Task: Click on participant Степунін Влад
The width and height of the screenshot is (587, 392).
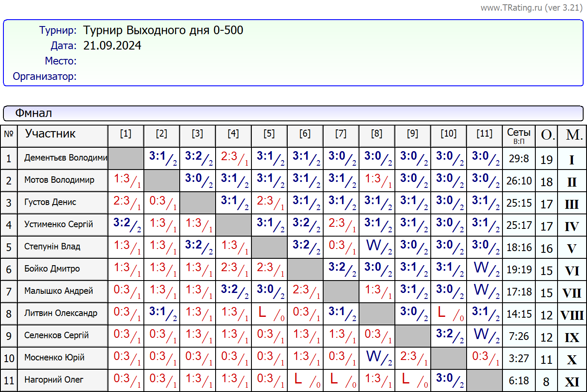Action: (52, 247)
